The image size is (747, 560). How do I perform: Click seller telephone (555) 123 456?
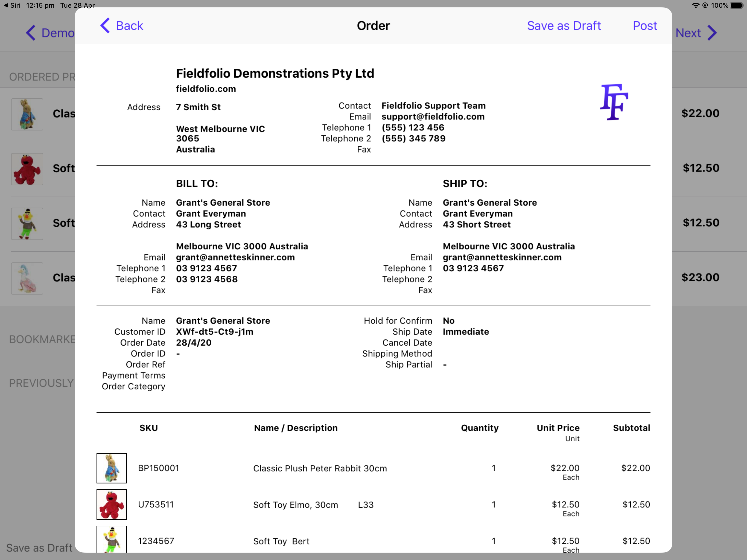413,128
